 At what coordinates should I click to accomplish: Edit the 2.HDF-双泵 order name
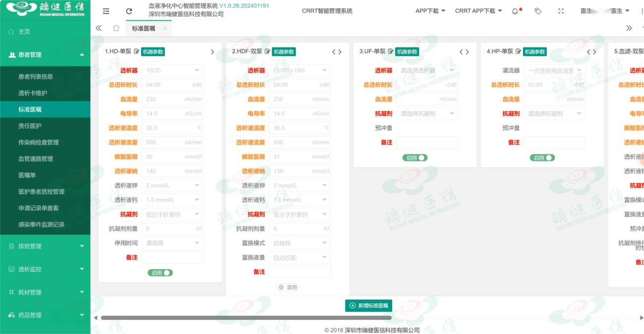[268, 52]
